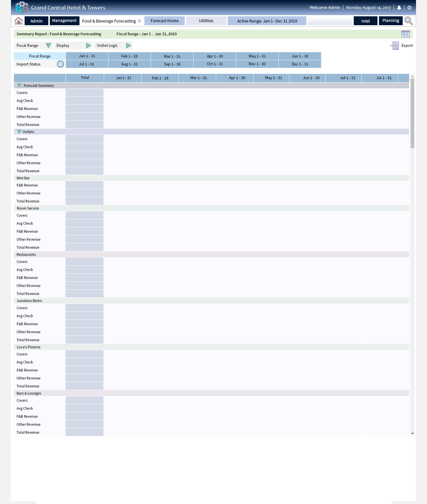
Task: Expand the Outlet Logic arrow
Action: pos(128,46)
